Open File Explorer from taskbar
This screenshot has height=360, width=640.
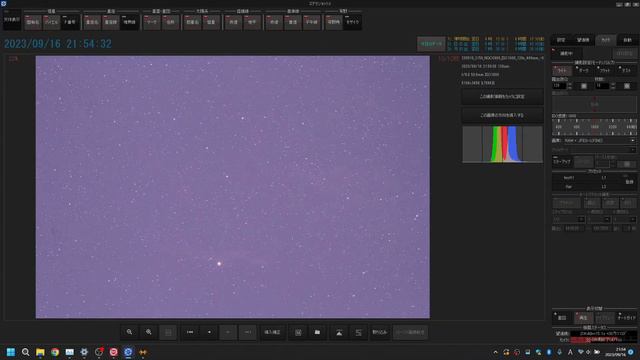[40, 352]
